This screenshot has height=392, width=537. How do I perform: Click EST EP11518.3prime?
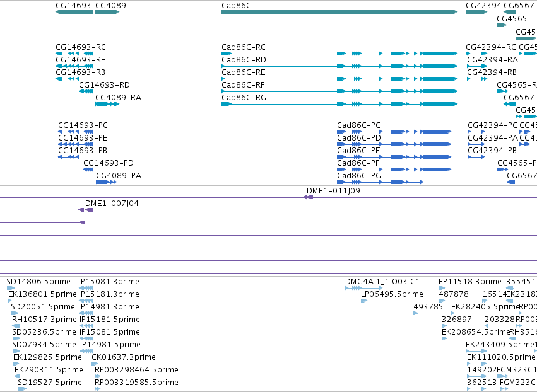click(x=442, y=288)
